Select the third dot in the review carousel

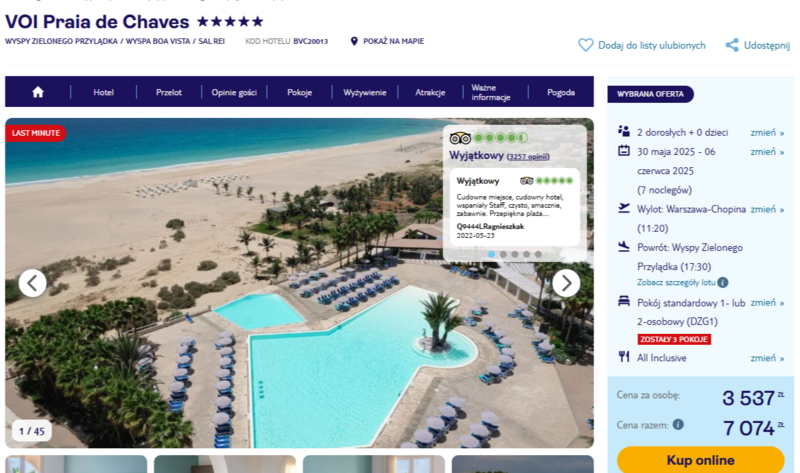coord(515,254)
